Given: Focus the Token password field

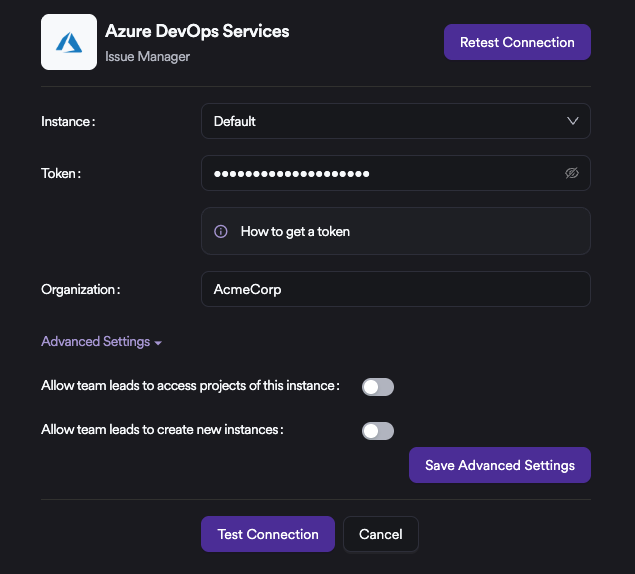Looking at the screenshot, I should 396,173.
